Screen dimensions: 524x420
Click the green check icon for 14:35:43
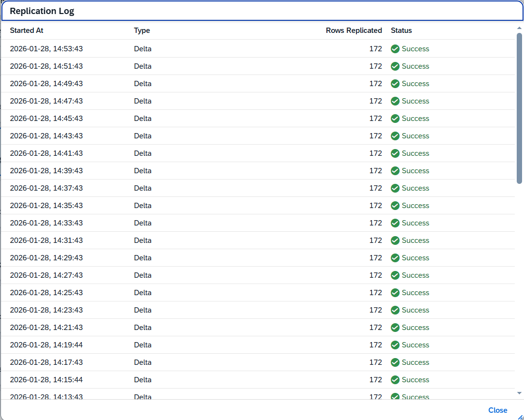pyautogui.click(x=395, y=206)
